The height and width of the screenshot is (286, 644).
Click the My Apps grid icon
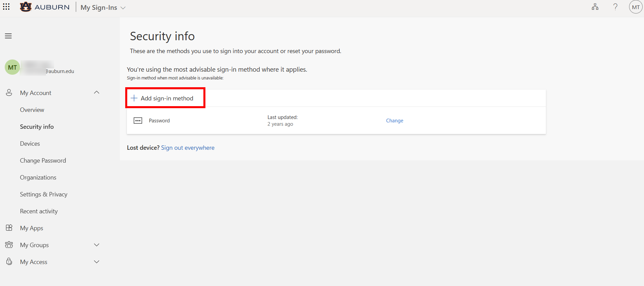pos(9,228)
